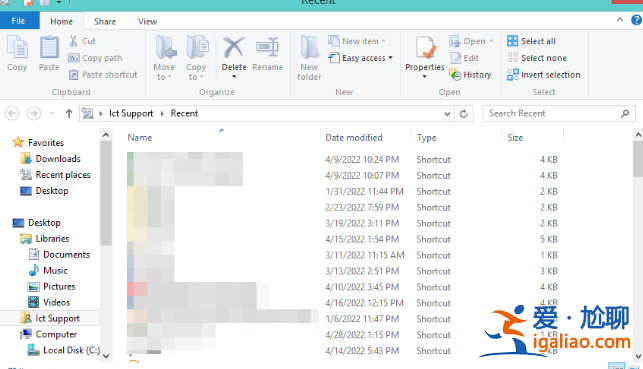The height and width of the screenshot is (369, 643).
Task: Sort by Date modified column
Action: [353, 137]
